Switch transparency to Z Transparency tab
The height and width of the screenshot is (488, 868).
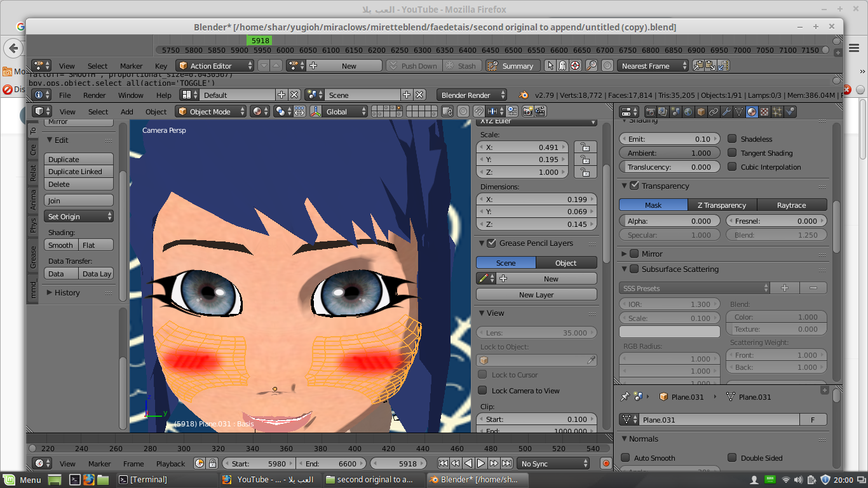point(722,205)
